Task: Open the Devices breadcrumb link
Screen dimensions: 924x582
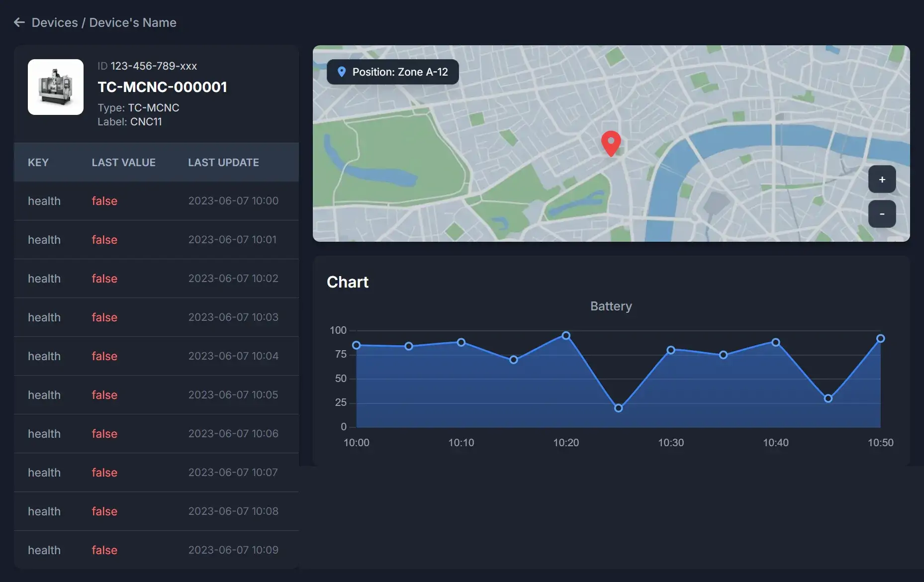Action: (55, 22)
